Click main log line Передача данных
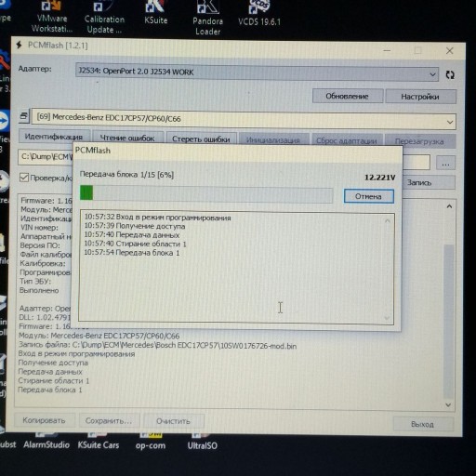Image resolution: width=476 pixels, height=476 pixels. [x=50, y=372]
